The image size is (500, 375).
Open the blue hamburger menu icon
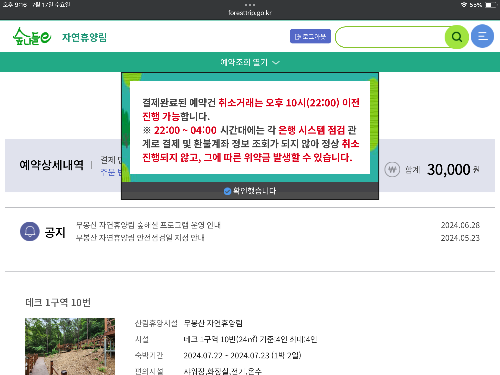(x=482, y=36)
